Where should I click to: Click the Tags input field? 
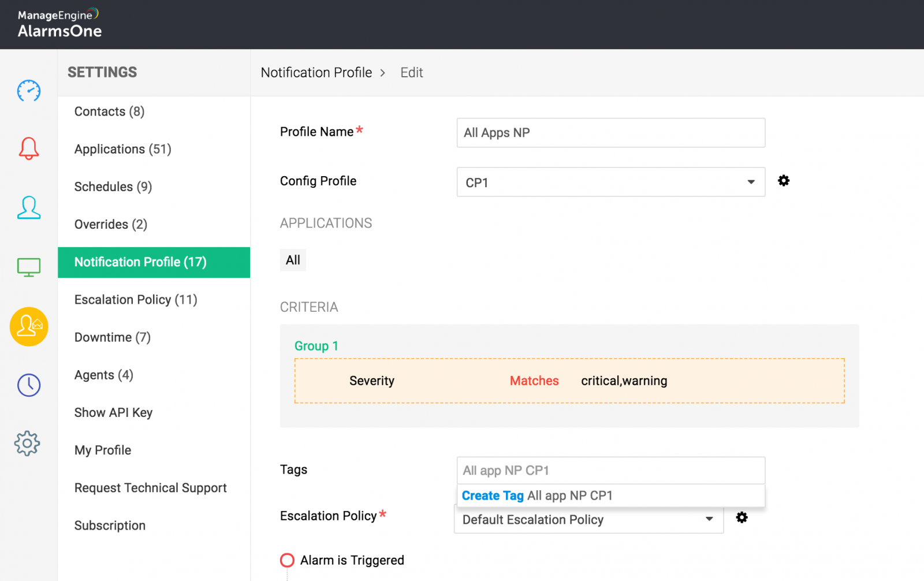point(611,471)
